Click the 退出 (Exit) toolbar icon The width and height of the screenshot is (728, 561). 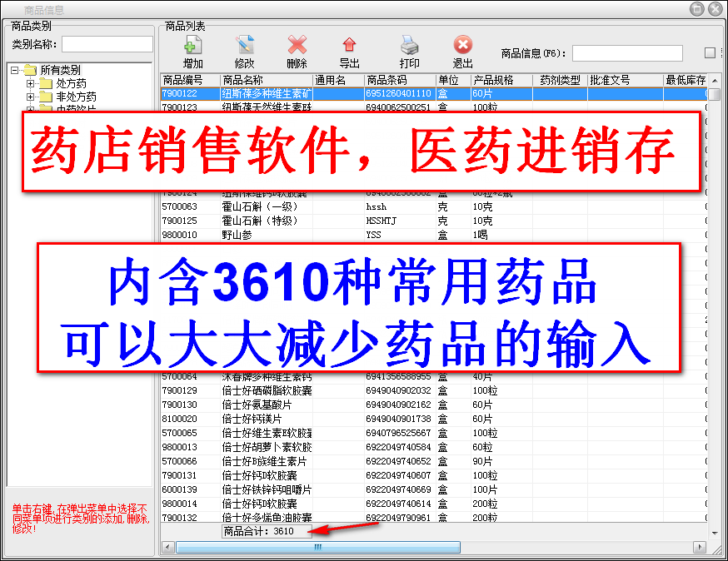click(463, 45)
